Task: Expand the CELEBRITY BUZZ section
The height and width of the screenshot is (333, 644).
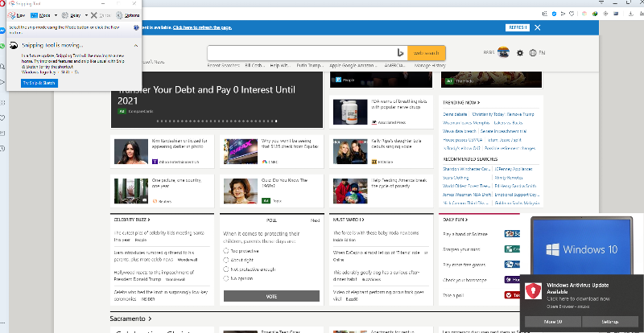Action: [x=132, y=220]
